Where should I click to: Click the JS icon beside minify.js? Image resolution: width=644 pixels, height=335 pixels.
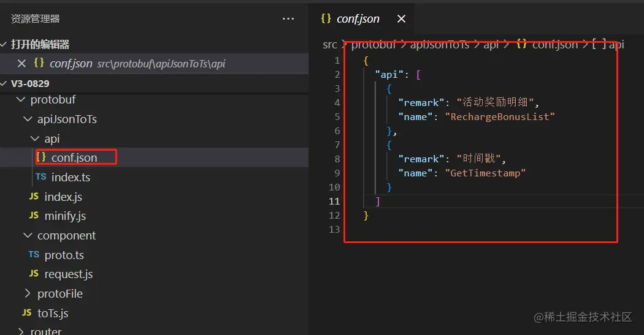(x=34, y=216)
